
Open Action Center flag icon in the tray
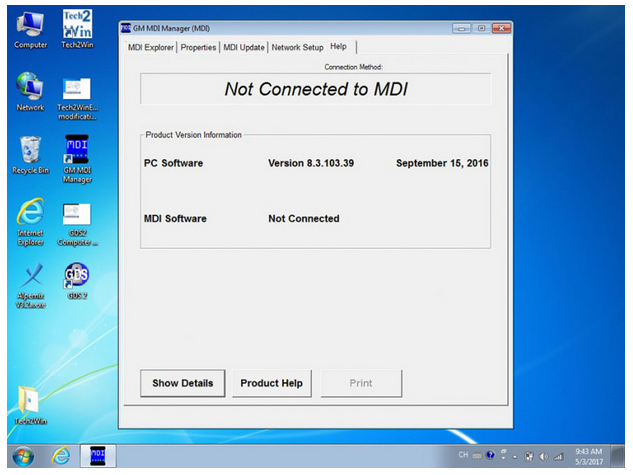528,456
